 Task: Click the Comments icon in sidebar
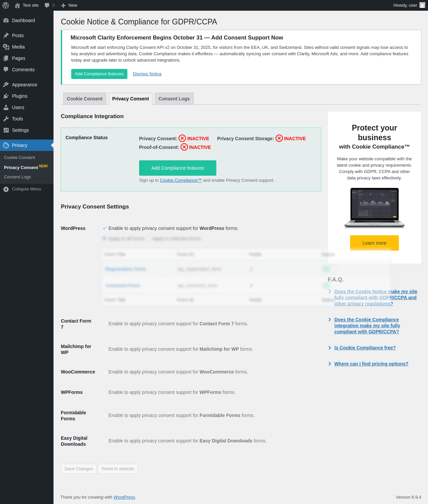6,70
